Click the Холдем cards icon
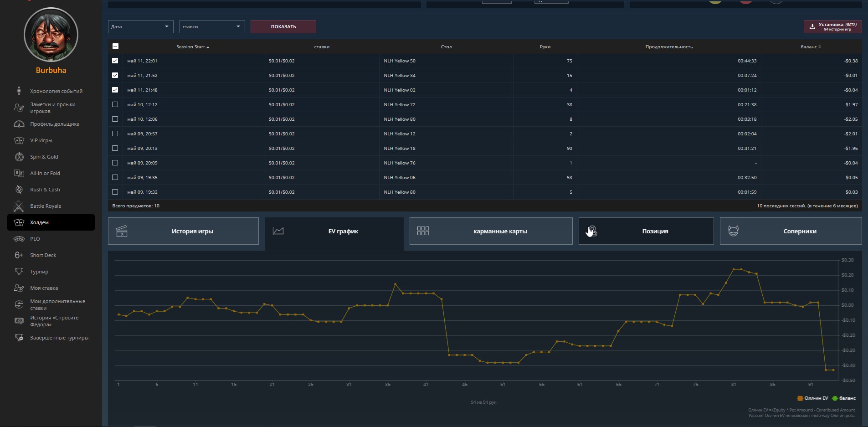The image size is (868, 427). tap(19, 222)
